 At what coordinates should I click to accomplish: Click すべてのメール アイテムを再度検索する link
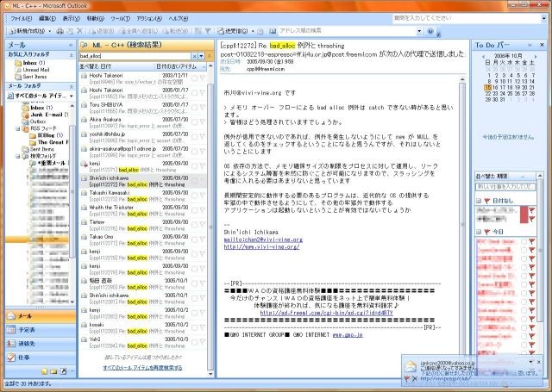point(142,368)
